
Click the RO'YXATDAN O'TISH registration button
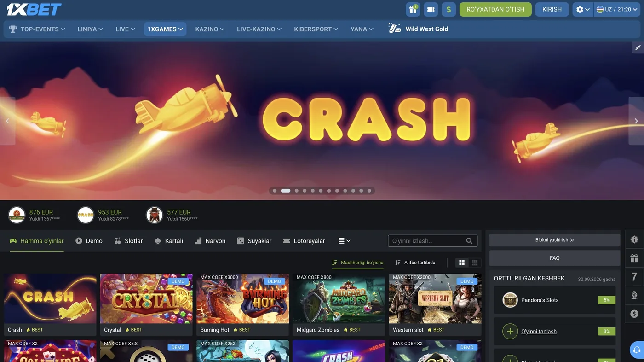[x=495, y=9]
